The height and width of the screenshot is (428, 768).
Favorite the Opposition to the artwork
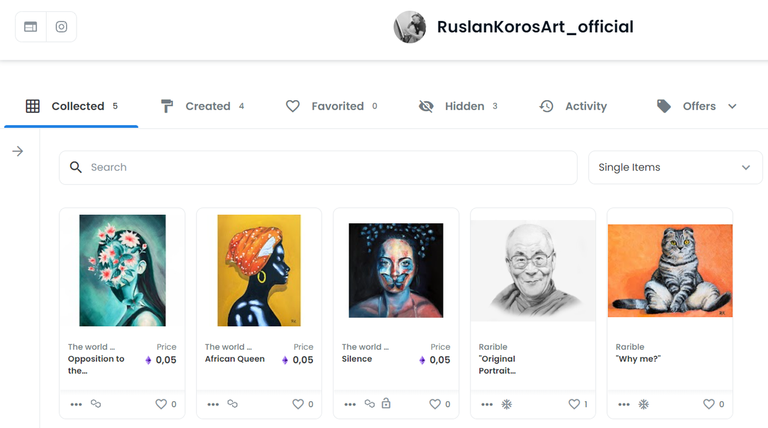(x=161, y=404)
